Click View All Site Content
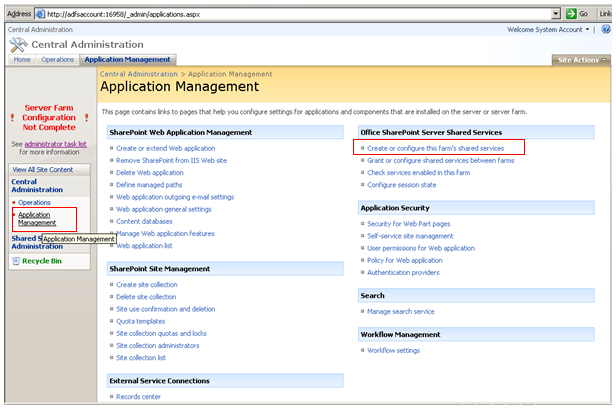The image size is (616, 409). pyautogui.click(x=42, y=170)
